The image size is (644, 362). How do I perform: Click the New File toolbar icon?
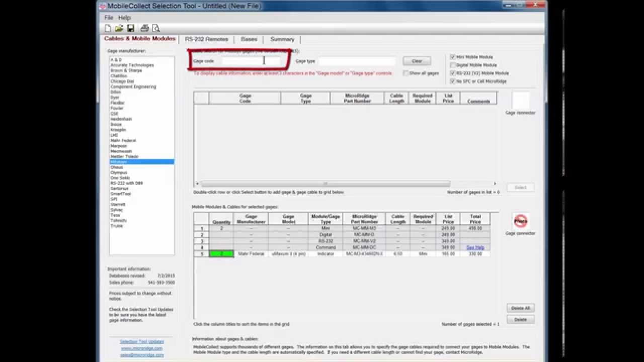click(108, 29)
